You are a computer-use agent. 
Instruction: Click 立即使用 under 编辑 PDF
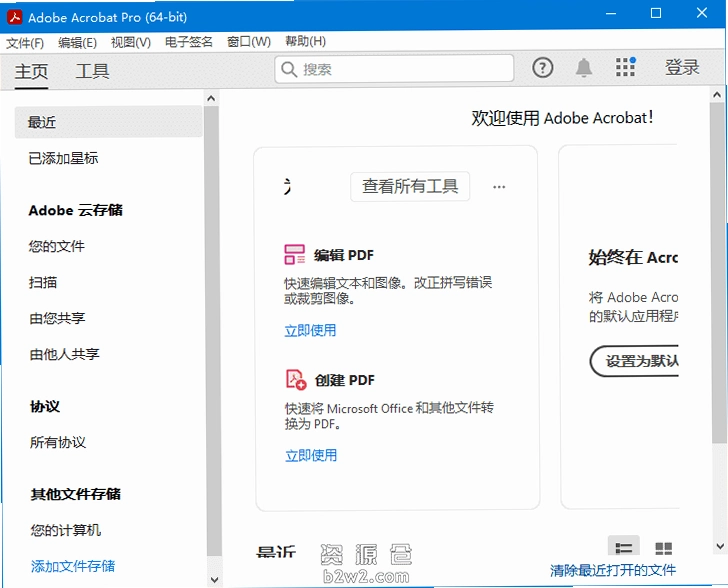(310, 330)
